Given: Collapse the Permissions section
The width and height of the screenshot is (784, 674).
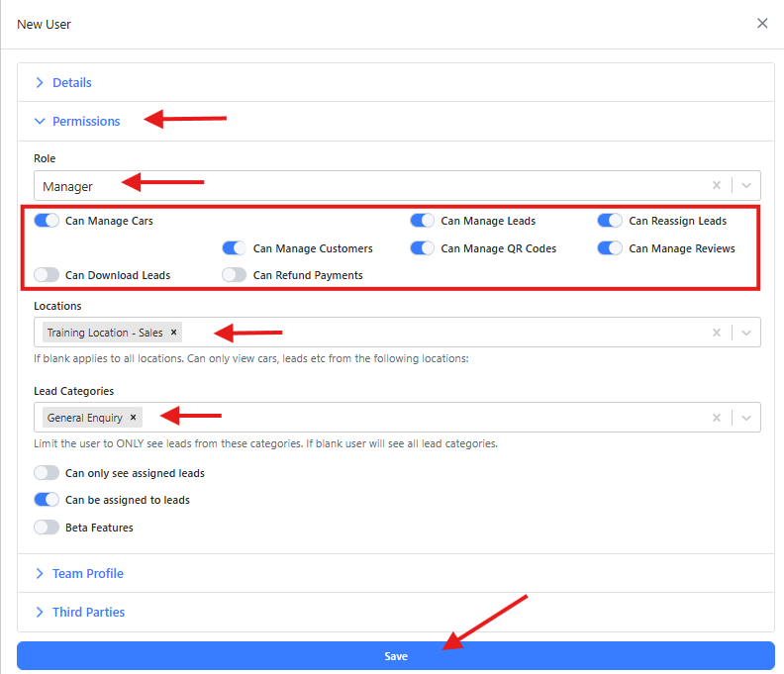Looking at the screenshot, I should tap(85, 122).
